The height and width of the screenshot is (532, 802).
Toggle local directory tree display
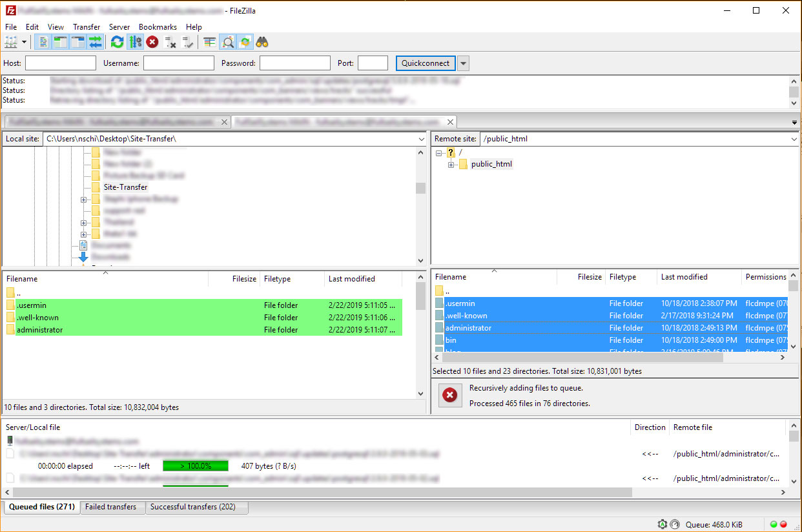pyautogui.click(x=61, y=42)
